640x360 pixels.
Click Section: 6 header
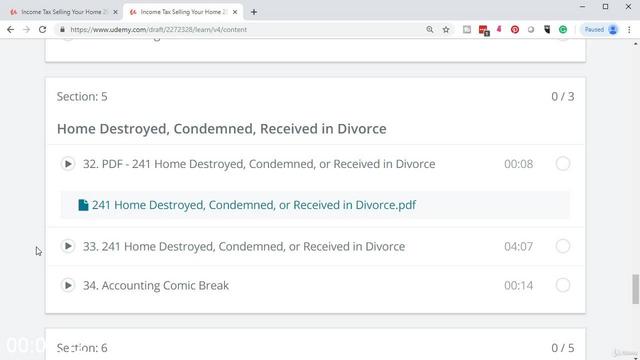[82, 348]
